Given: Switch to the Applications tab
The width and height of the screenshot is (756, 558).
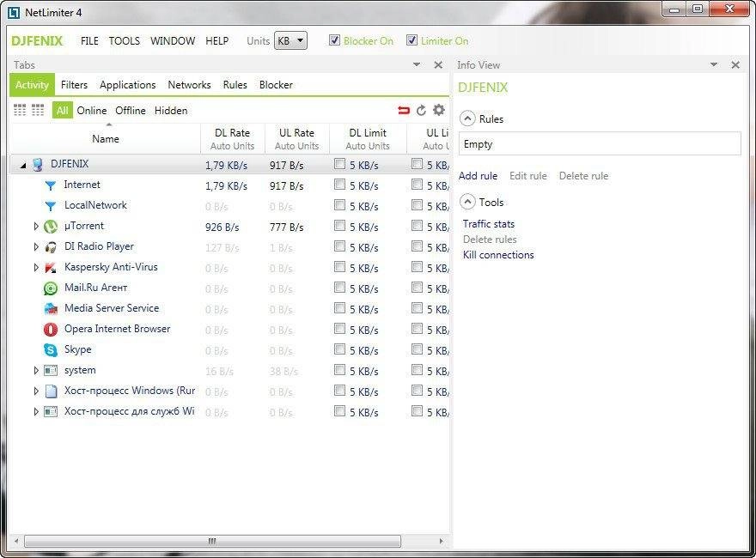Looking at the screenshot, I should pyautogui.click(x=128, y=85).
